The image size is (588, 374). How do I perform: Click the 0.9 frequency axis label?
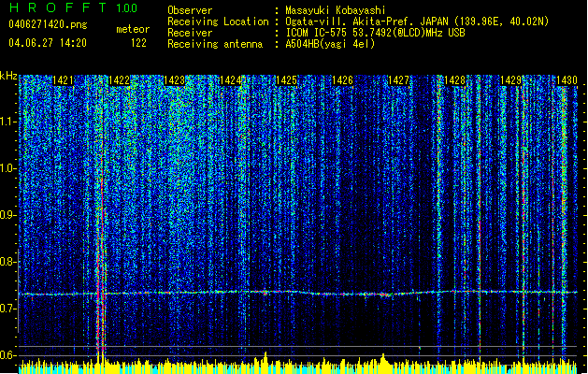(8, 215)
